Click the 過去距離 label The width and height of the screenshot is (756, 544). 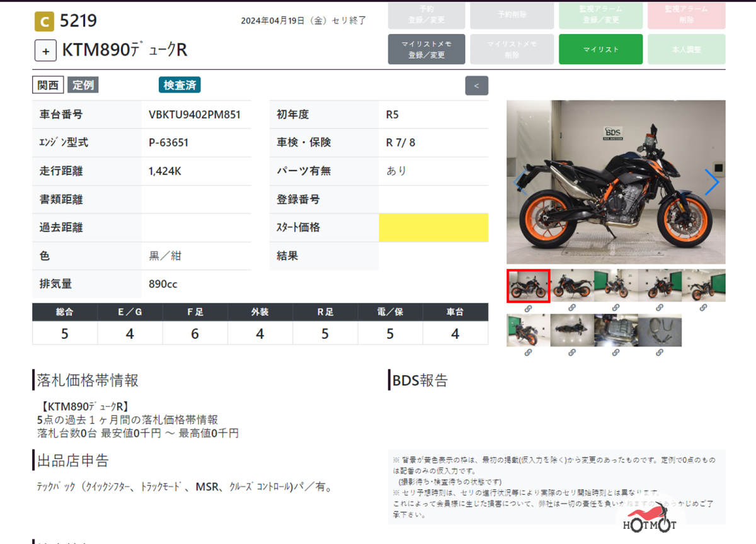pyautogui.click(x=61, y=227)
